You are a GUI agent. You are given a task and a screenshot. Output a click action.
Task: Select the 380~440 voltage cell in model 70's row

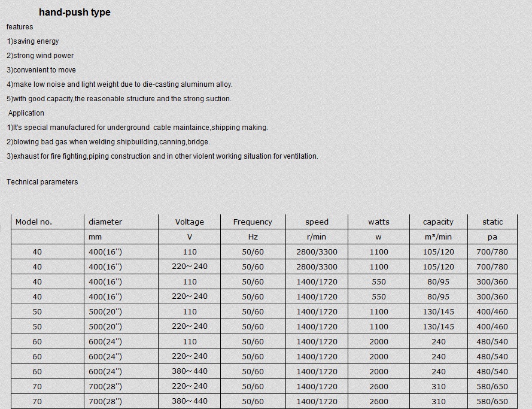[189, 401]
